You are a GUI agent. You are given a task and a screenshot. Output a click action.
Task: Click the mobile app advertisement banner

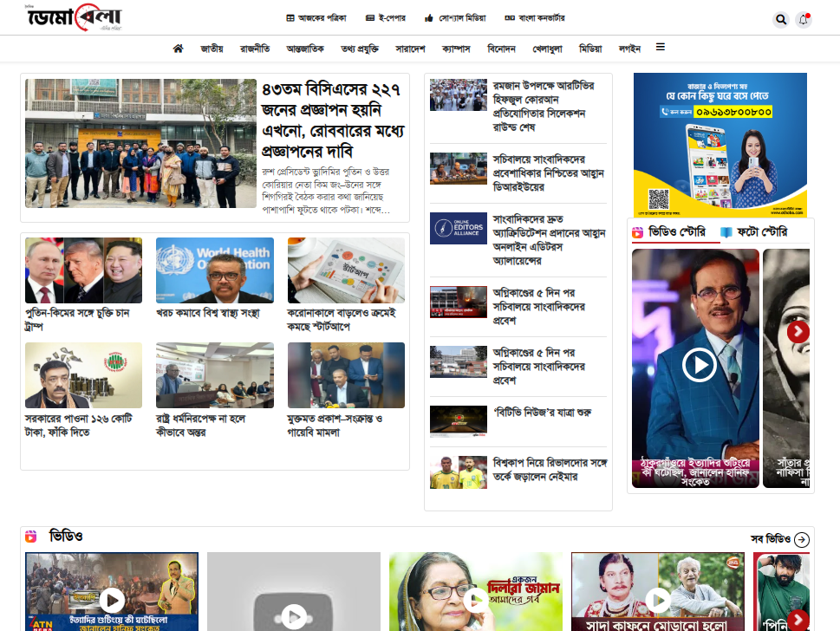tap(720, 145)
